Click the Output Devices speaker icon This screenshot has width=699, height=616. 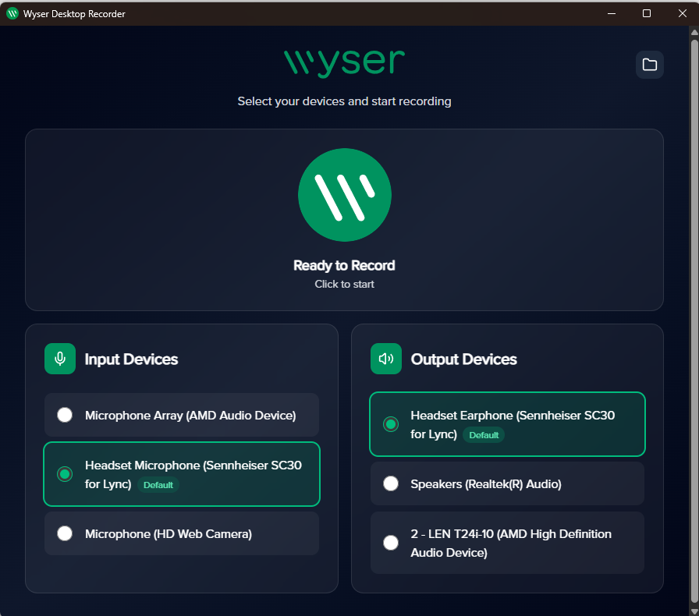click(386, 359)
